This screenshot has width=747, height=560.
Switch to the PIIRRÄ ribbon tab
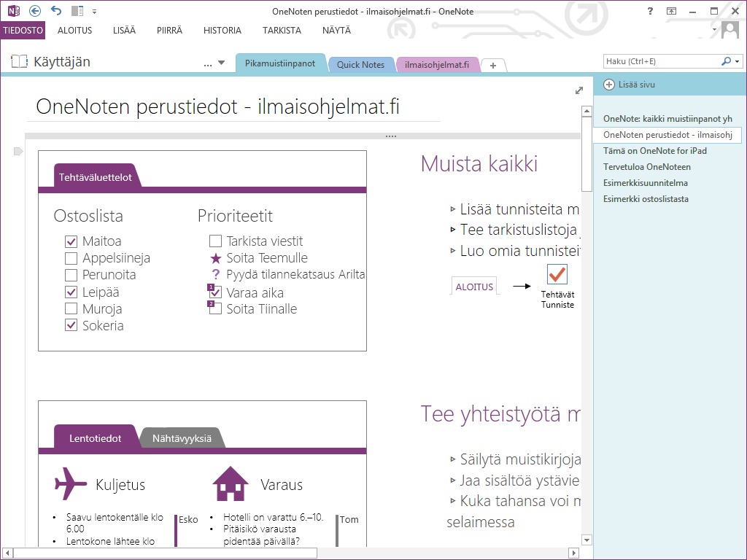(169, 30)
